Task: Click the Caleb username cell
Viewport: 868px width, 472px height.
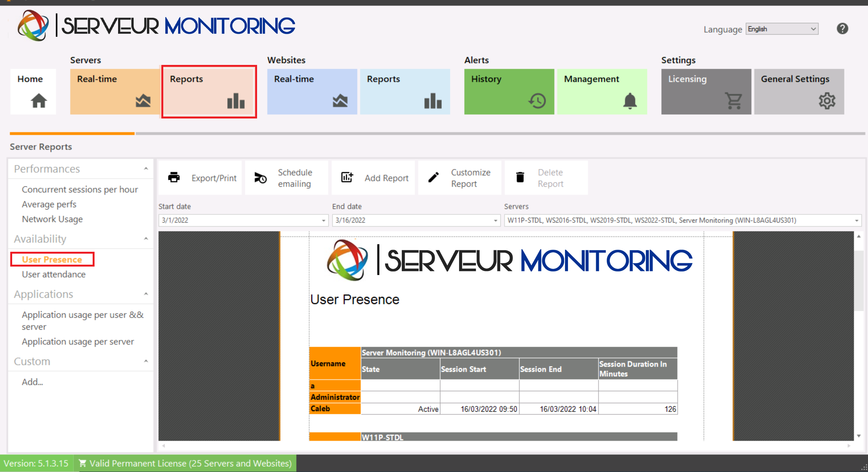Action: click(335, 409)
